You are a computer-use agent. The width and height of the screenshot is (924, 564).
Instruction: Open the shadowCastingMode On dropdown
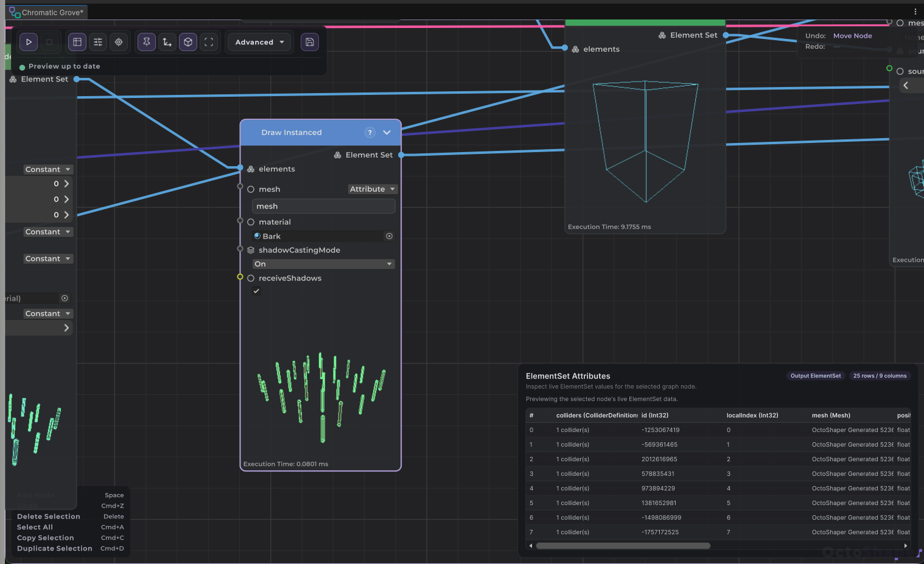pos(323,264)
